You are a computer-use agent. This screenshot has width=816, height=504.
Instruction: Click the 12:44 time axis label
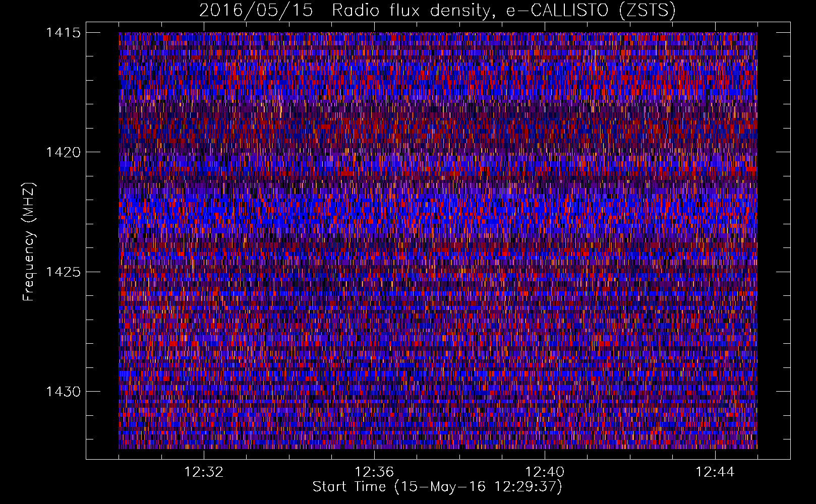pos(715,472)
